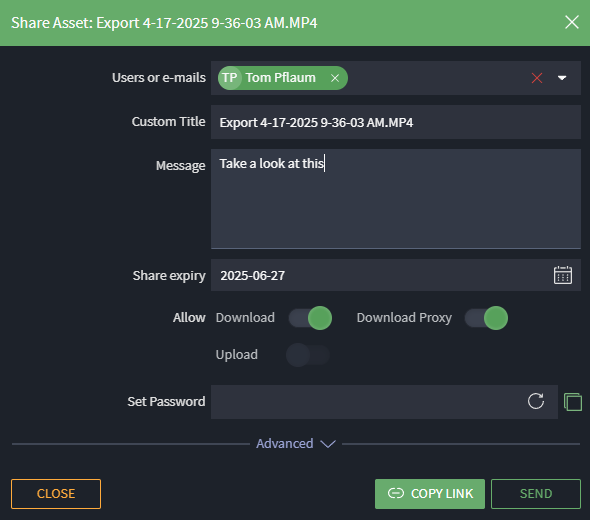This screenshot has height=520, width=590.
Task: Open the users dropdown arrow
Action: coord(562,78)
